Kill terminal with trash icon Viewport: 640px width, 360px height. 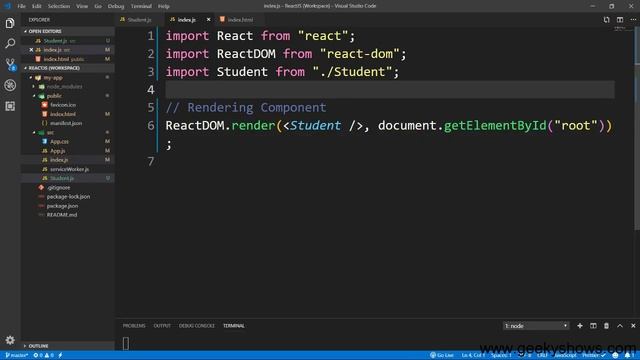pos(607,326)
